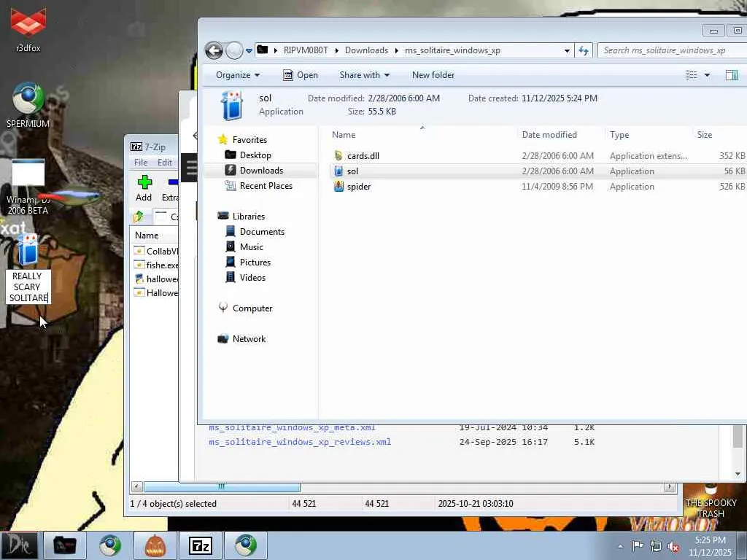Image resolution: width=747 pixels, height=560 pixels.
Task: Click the sol file icon in details pane
Action: click(x=233, y=105)
